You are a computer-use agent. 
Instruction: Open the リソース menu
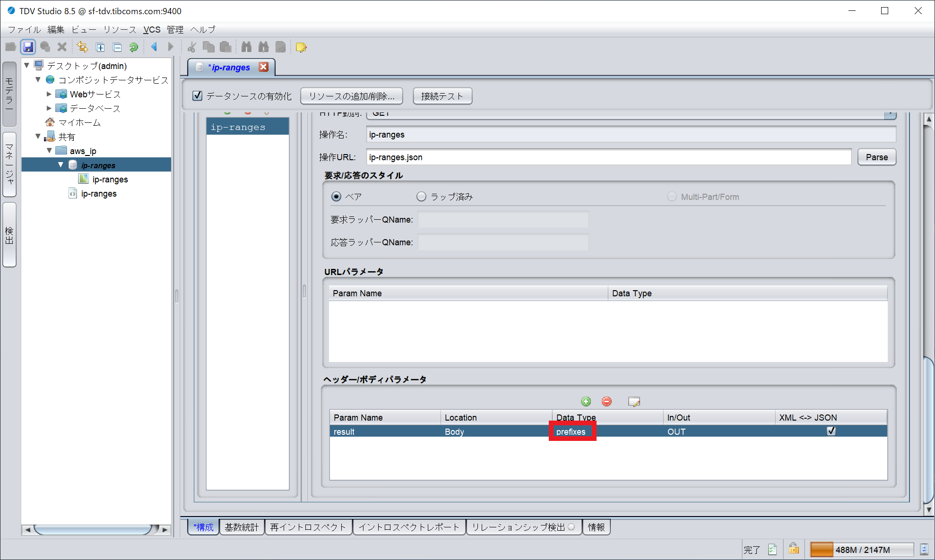[120, 29]
